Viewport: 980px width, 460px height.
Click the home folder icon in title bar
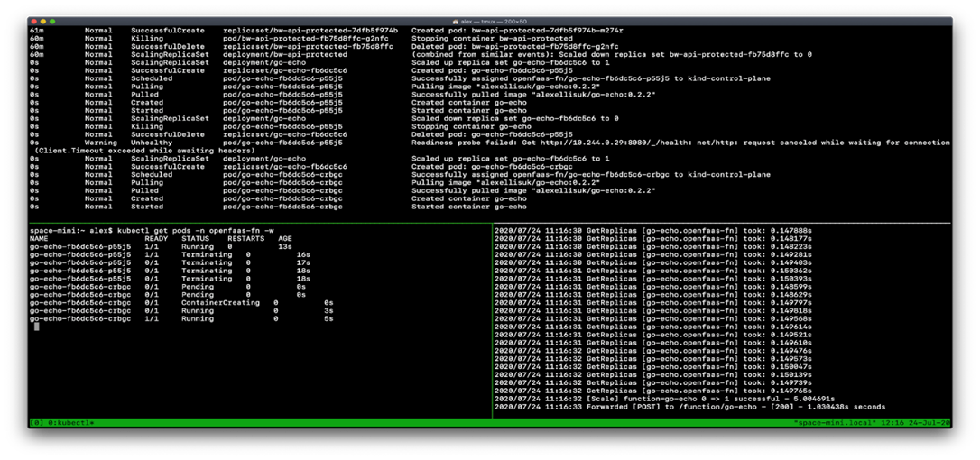click(x=456, y=22)
